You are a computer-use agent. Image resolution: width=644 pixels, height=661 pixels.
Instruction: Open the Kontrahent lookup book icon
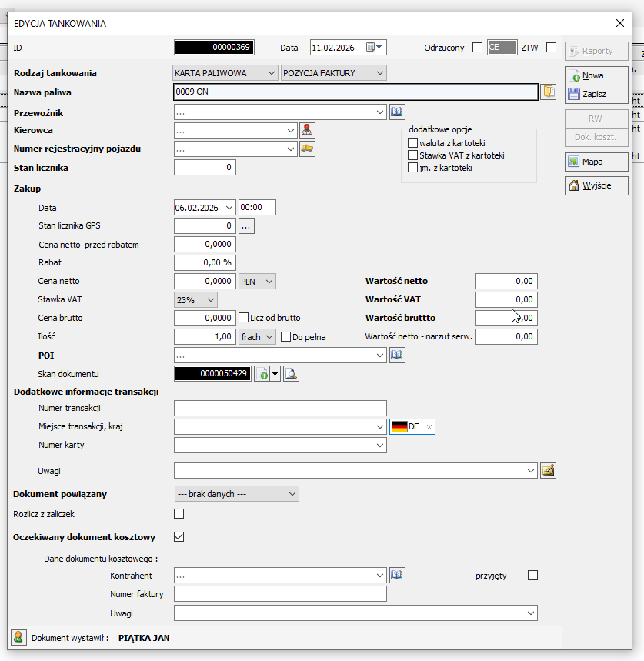tap(397, 576)
